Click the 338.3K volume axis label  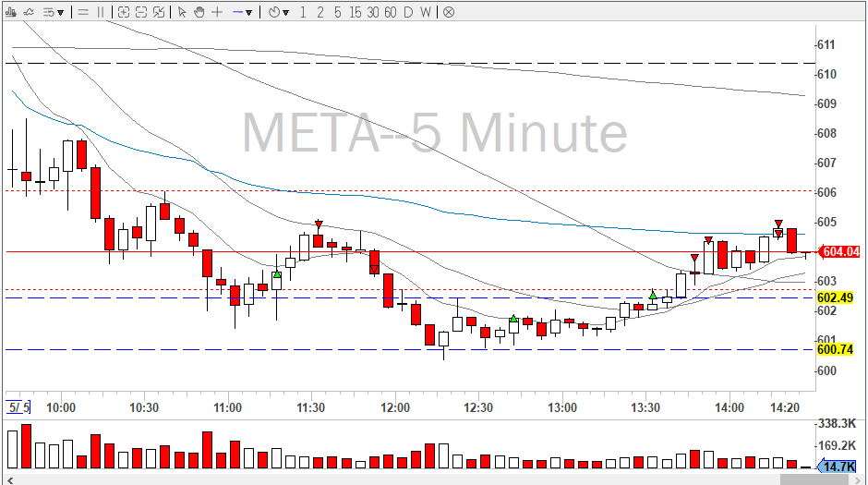click(x=837, y=423)
